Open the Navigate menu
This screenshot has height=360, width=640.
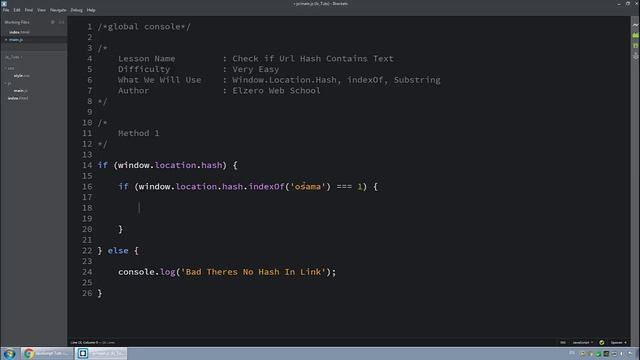pyautogui.click(x=58, y=10)
